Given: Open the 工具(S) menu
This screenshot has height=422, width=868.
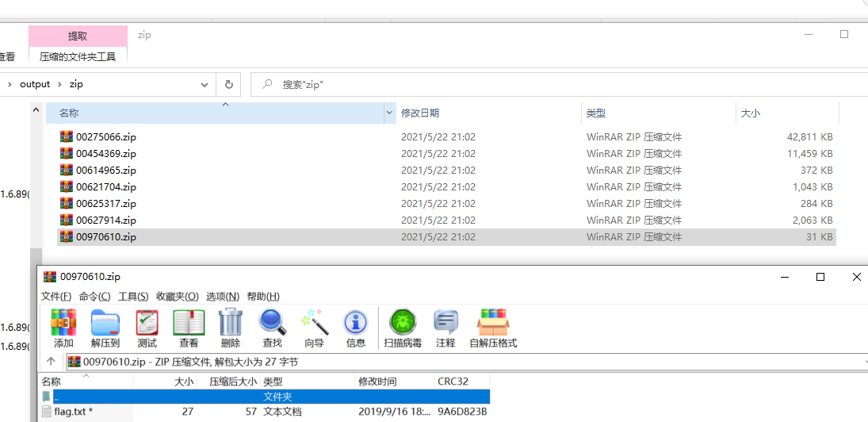Looking at the screenshot, I should click(x=133, y=297).
